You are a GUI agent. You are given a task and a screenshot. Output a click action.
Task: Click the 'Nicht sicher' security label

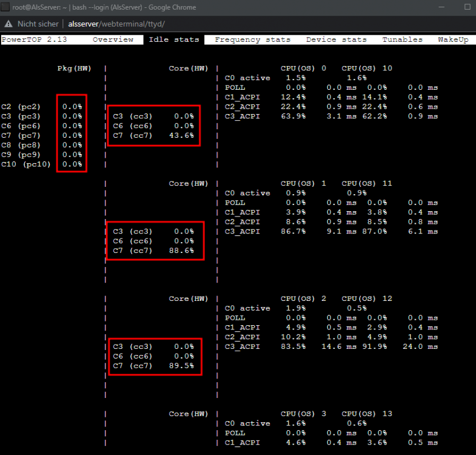point(38,24)
